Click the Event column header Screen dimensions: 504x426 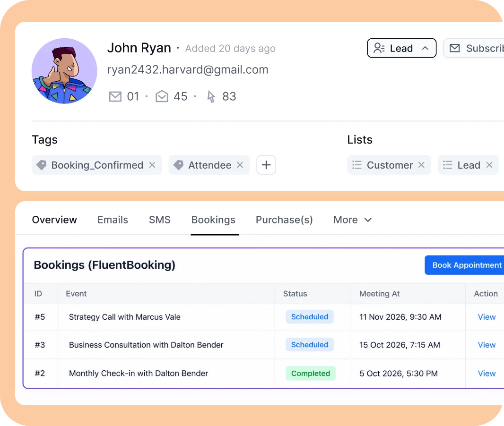point(76,293)
